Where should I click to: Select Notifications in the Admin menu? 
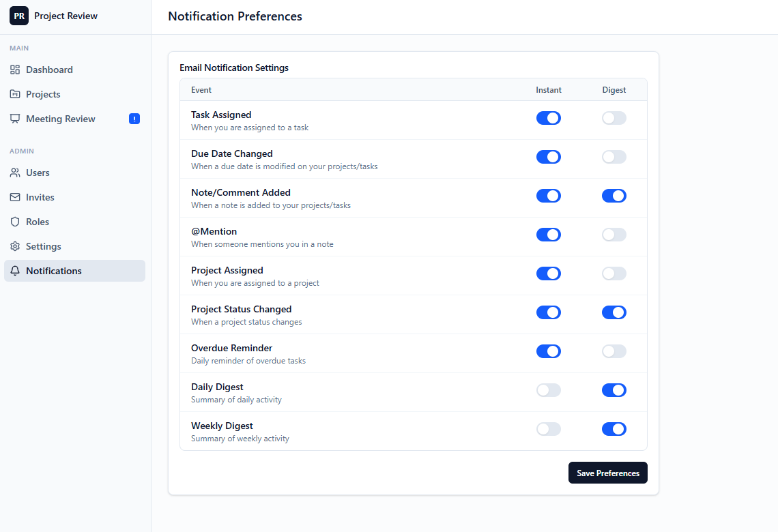point(55,271)
